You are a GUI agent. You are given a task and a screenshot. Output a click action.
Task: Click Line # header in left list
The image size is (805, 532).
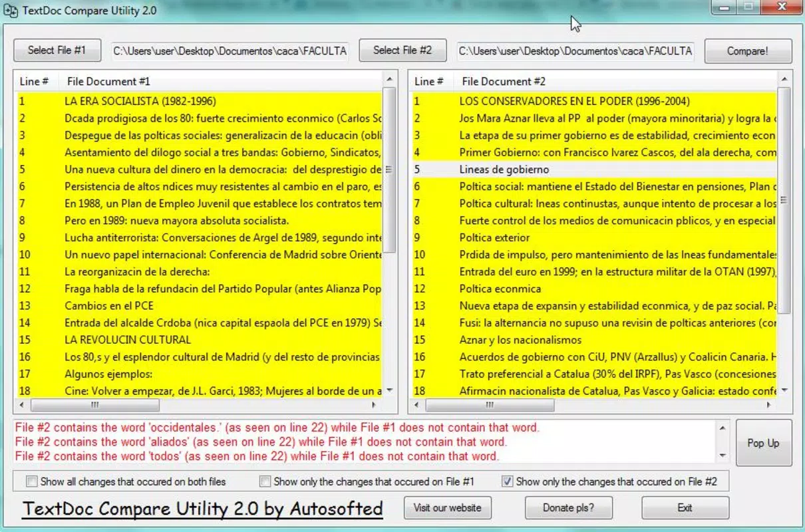[x=37, y=81]
